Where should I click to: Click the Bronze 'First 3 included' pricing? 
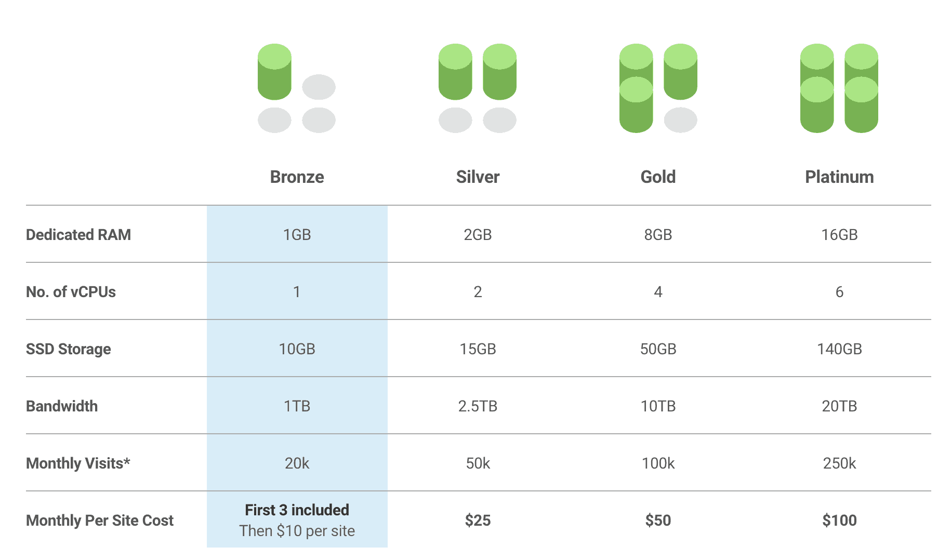(297, 510)
